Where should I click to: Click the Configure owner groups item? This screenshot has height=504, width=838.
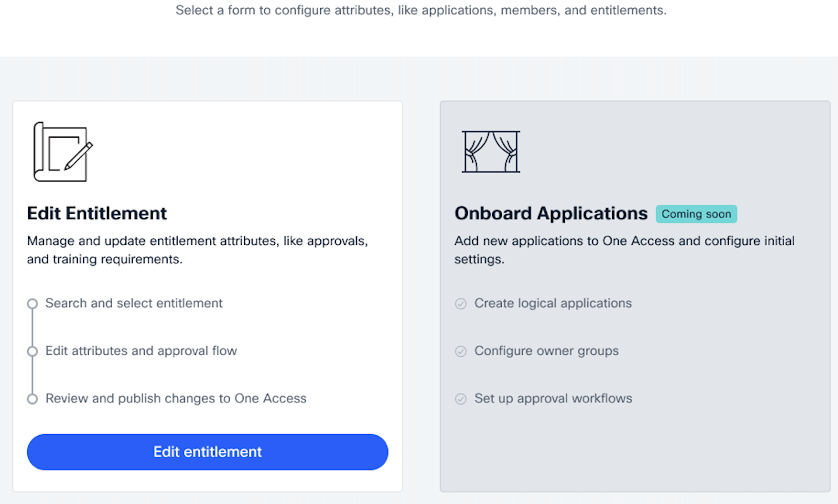[x=546, y=351]
